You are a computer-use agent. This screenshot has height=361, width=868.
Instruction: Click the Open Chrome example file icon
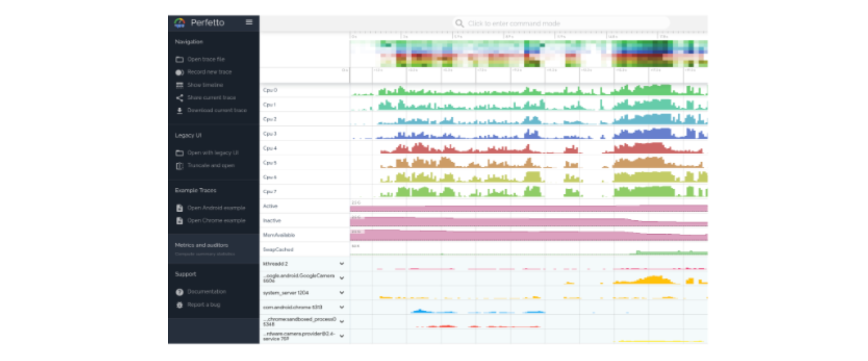tap(179, 221)
